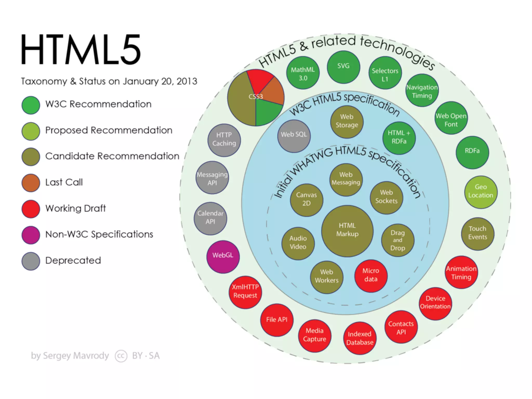532x399 pixels.
Task: Click the Creative Commons cc logo
Action: 121,356
